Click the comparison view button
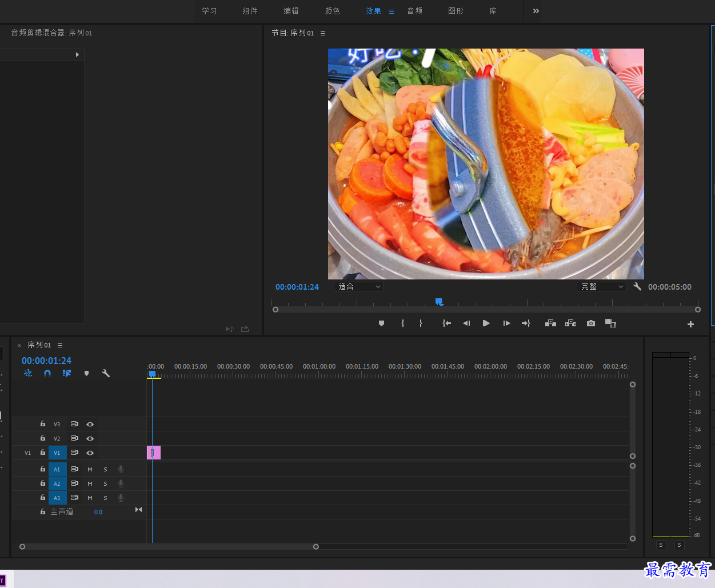 [x=610, y=323]
